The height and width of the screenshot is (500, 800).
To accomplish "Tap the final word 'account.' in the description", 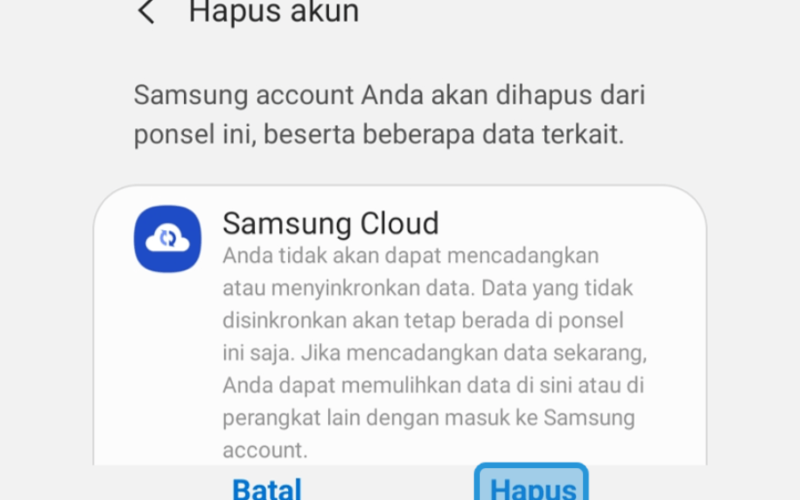I will click(x=265, y=450).
